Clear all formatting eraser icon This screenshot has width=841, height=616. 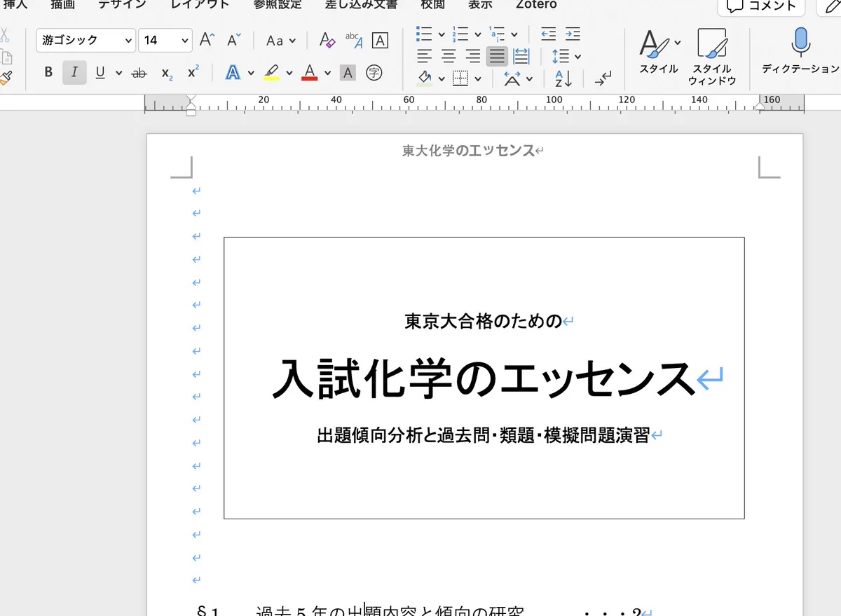click(x=327, y=40)
